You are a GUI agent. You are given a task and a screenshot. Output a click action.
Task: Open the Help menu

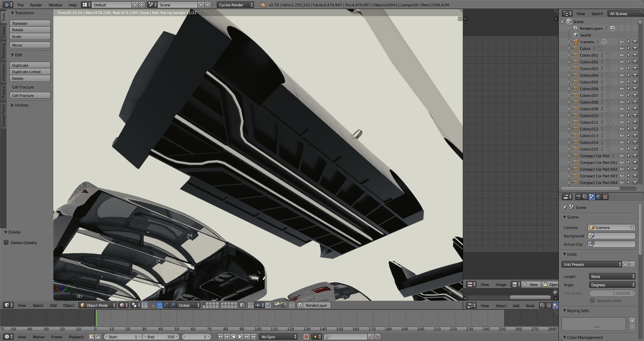click(x=72, y=5)
